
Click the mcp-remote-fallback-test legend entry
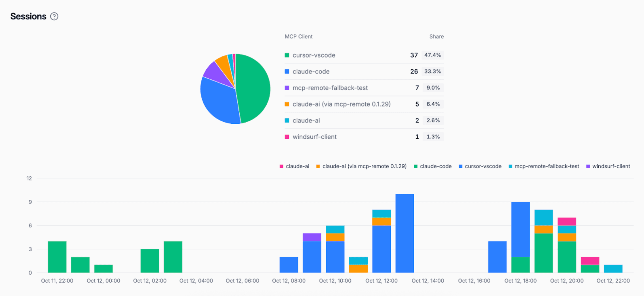tap(330, 88)
